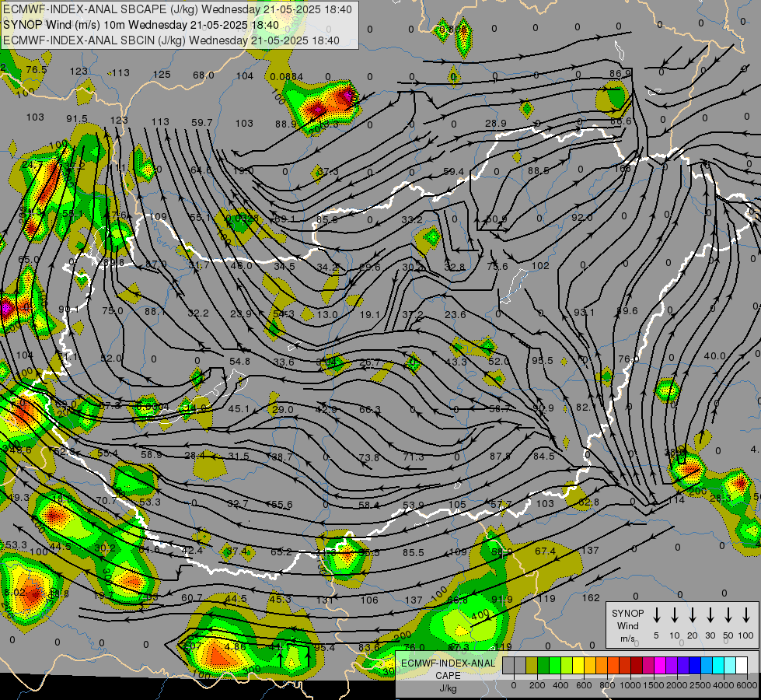This screenshot has height=700, width=761.
Task: Click the map value 102
Action: 540,265
